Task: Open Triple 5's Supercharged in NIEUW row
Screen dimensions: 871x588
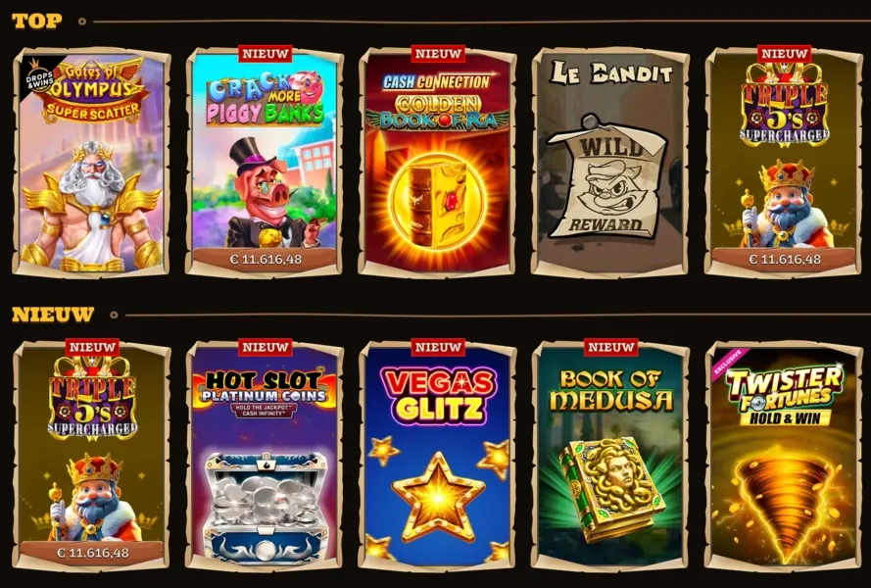Action: [x=92, y=456]
